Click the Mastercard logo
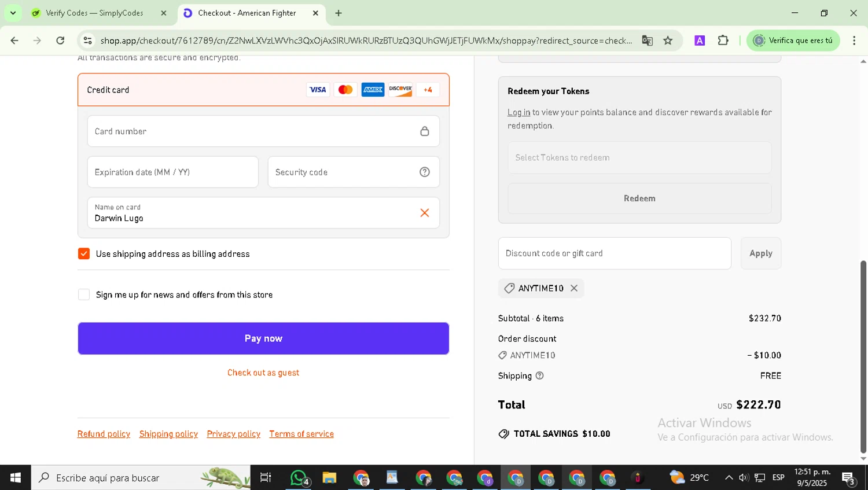The height and width of the screenshot is (490, 868). click(x=345, y=90)
